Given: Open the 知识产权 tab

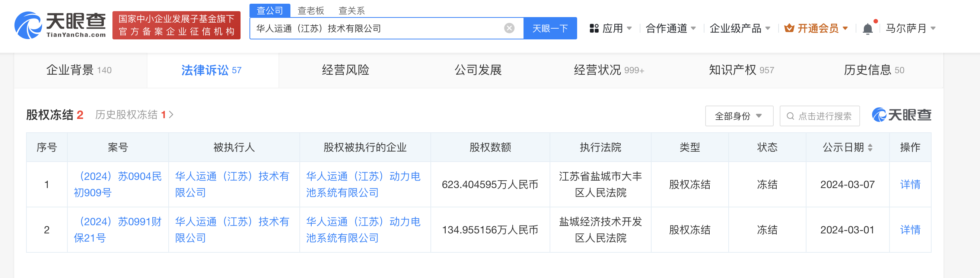Looking at the screenshot, I should pos(741,70).
